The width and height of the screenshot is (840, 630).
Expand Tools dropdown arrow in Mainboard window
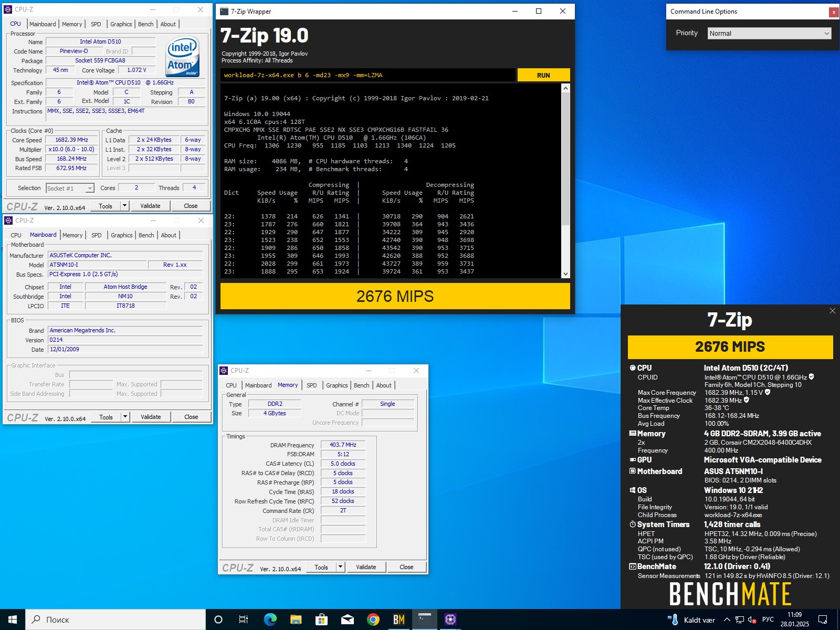pyautogui.click(x=125, y=417)
